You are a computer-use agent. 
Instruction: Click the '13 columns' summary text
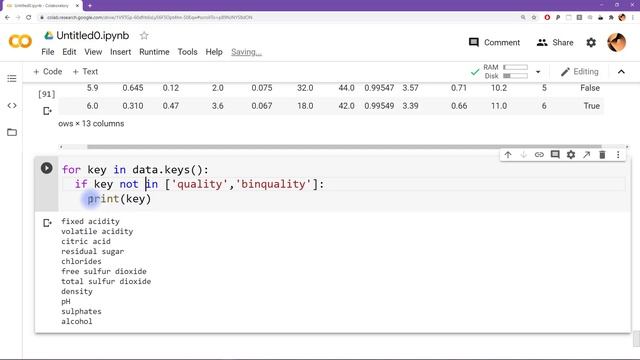coord(103,123)
